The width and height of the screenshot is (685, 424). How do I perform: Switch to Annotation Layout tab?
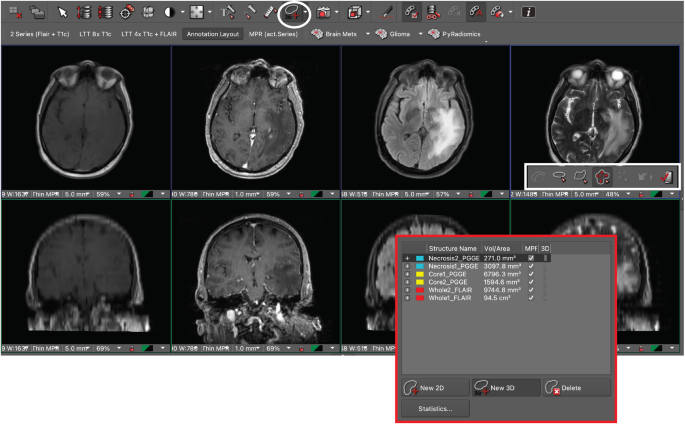pos(213,34)
